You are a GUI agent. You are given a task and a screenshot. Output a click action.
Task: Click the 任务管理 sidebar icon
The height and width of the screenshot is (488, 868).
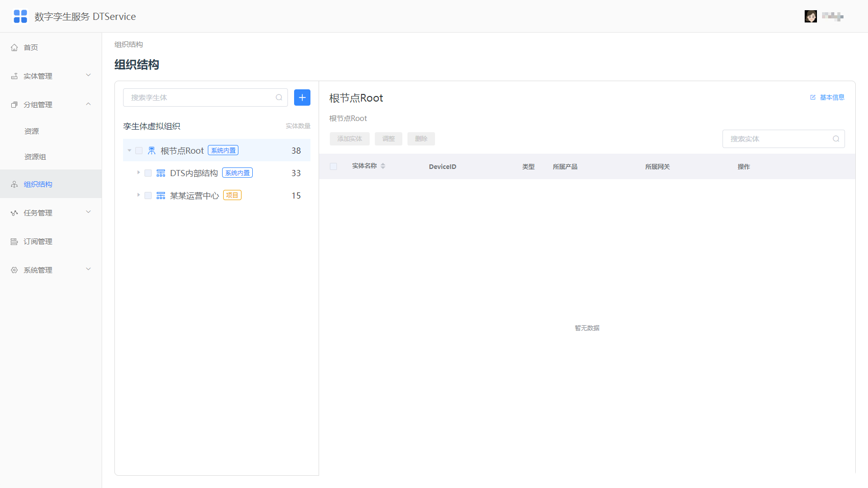click(x=14, y=213)
